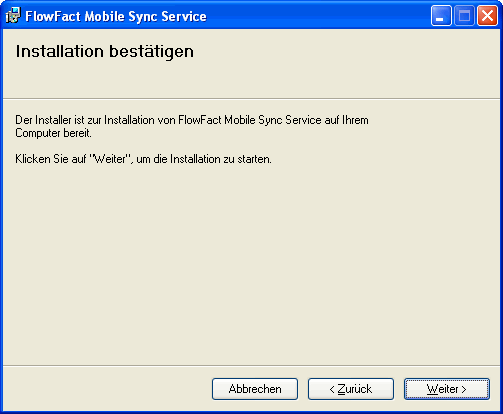
Task: Exit the installer using the close icon
Action: point(487,15)
